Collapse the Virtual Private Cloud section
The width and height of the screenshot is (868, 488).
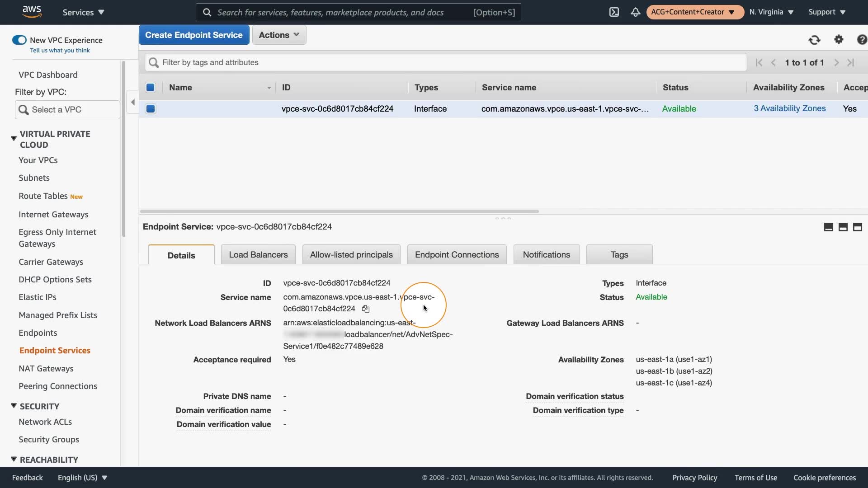(14, 138)
